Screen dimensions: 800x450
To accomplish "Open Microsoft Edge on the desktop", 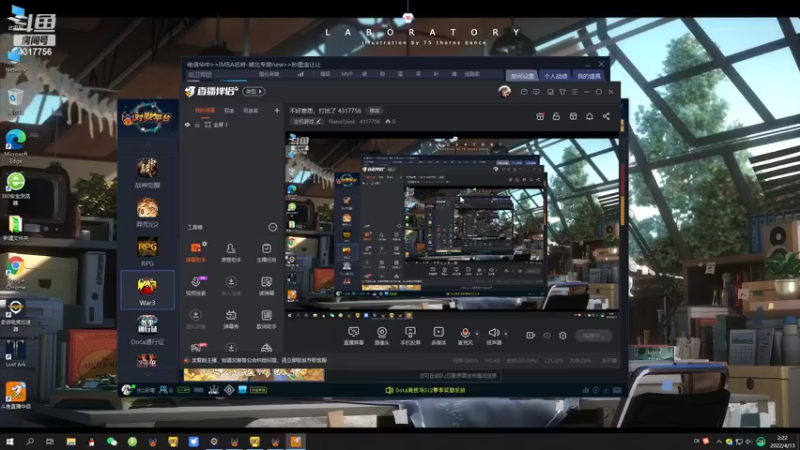I will click(16, 146).
